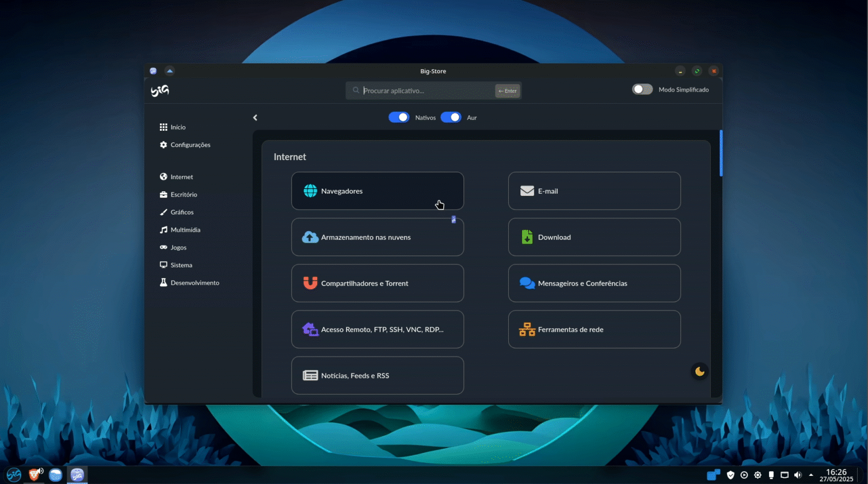
Task: Open the Gráficos category in sidebar
Action: pyautogui.click(x=181, y=212)
